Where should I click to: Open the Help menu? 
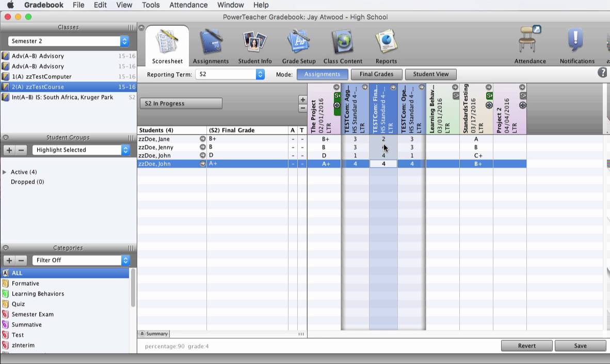261,5
